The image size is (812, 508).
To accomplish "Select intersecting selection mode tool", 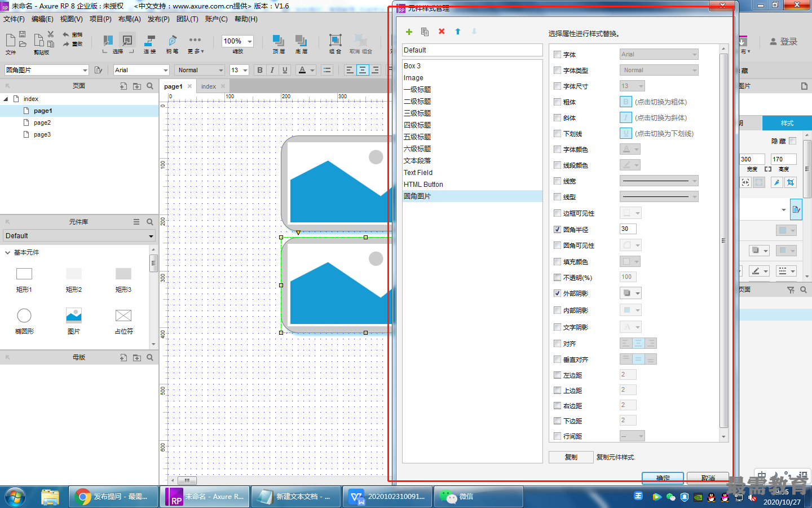I will point(108,41).
